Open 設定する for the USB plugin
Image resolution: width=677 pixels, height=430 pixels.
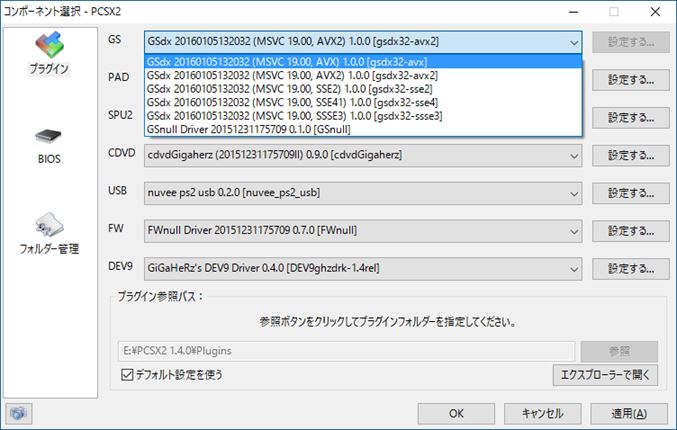(x=630, y=193)
